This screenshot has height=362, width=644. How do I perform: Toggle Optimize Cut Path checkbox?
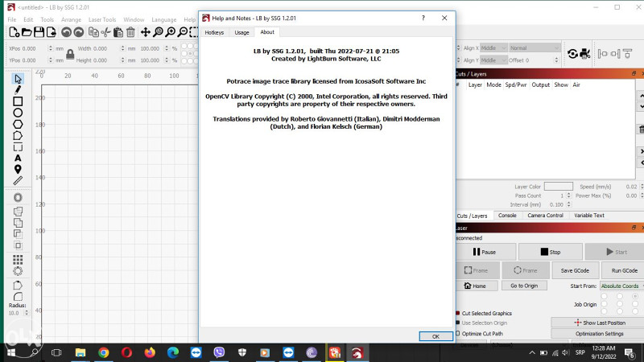tap(458, 334)
